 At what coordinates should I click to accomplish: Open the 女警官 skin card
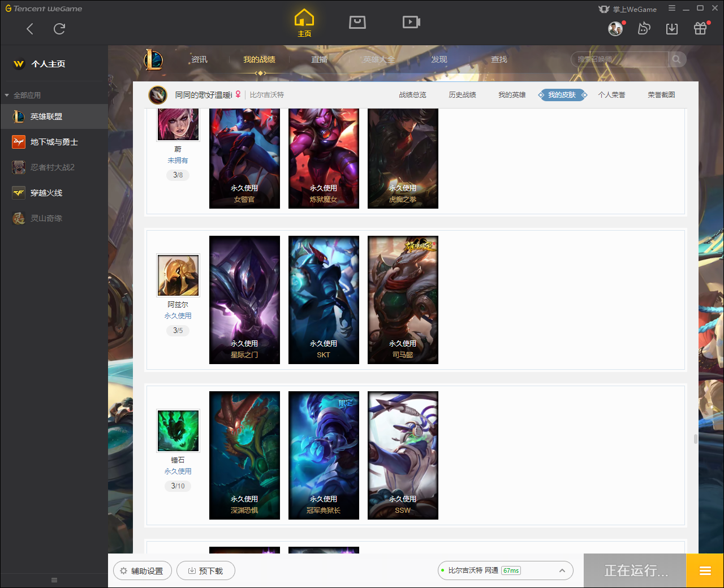[x=244, y=159]
